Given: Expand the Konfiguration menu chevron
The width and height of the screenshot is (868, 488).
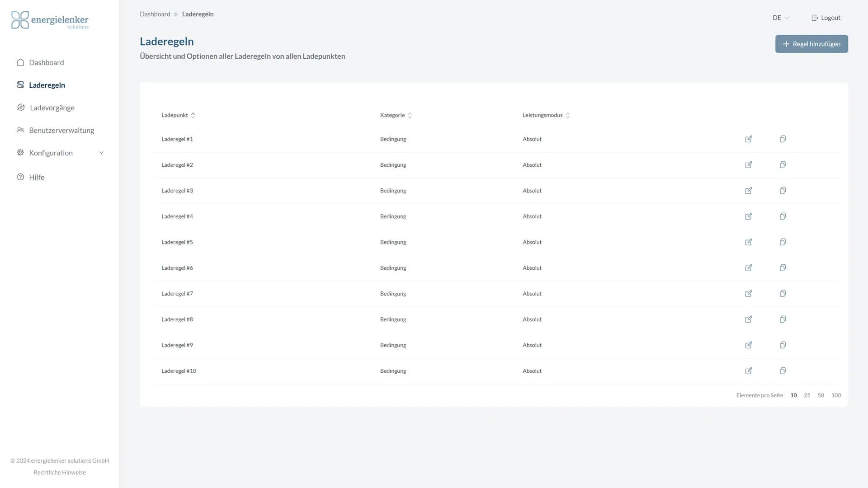Looking at the screenshot, I should [101, 153].
